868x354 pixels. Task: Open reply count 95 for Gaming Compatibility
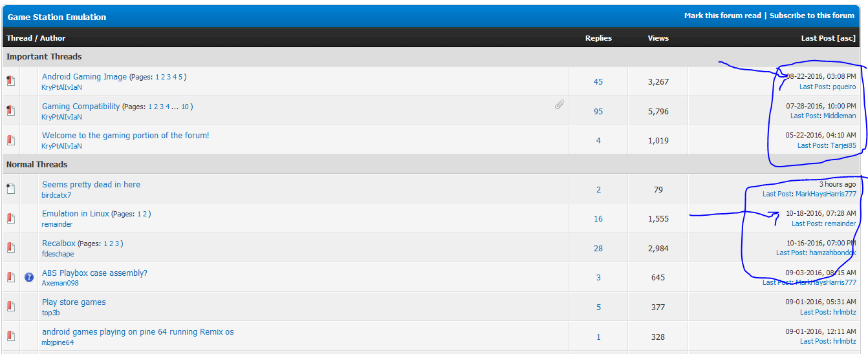pyautogui.click(x=598, y=111)
